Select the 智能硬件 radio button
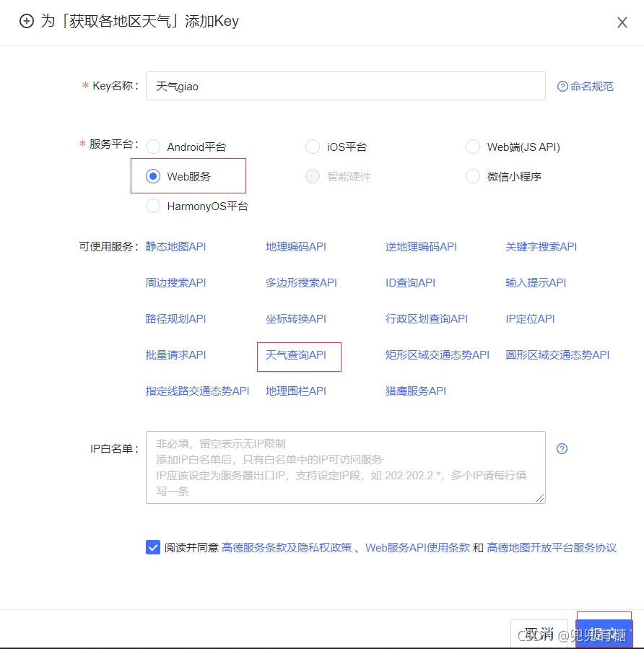Screen dimensions: 644x649 point(313,176)
